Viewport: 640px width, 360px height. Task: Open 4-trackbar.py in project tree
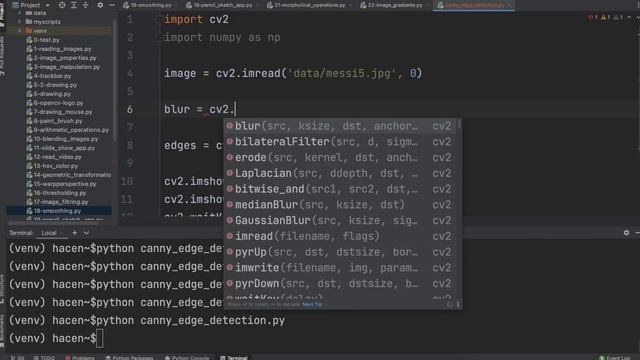[x=49, y=76]
